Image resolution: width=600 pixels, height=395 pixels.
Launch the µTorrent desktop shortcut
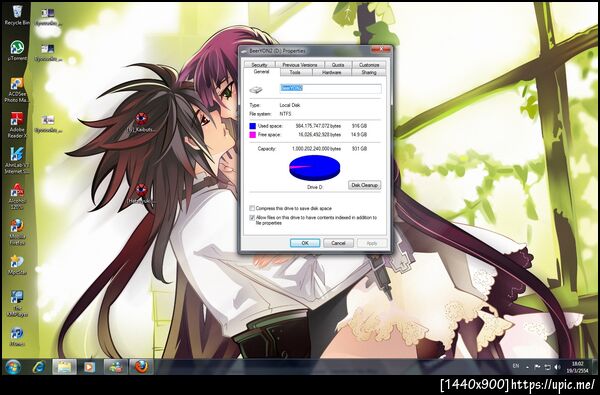click(17, 51)
